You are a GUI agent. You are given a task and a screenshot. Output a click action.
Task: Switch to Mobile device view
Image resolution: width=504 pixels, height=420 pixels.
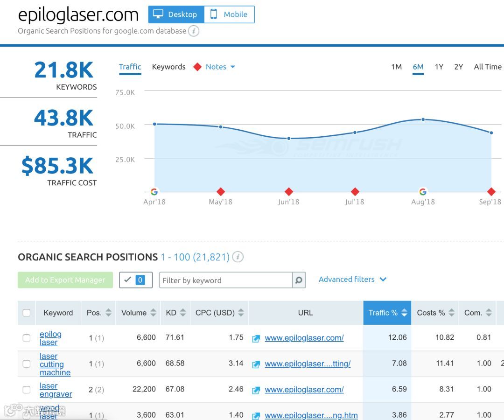[x=229, y=14]
